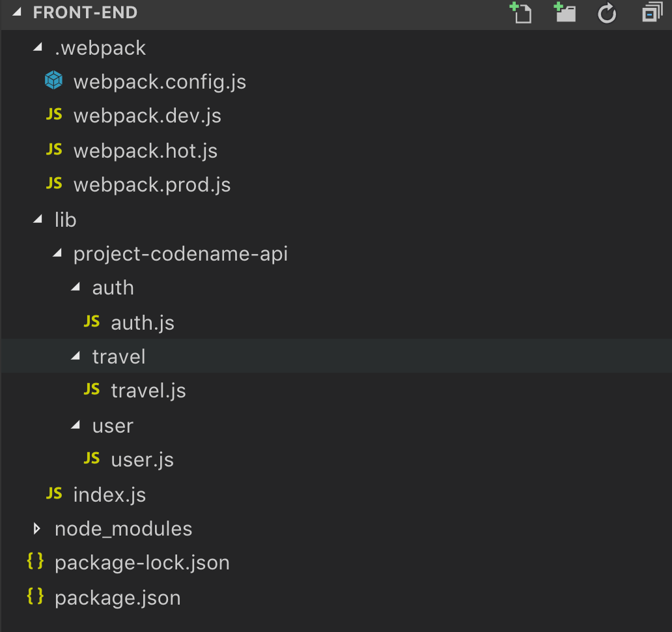672x632 pixels.
Task: Click the New Folder icon
Action: (x=564, y=13)
